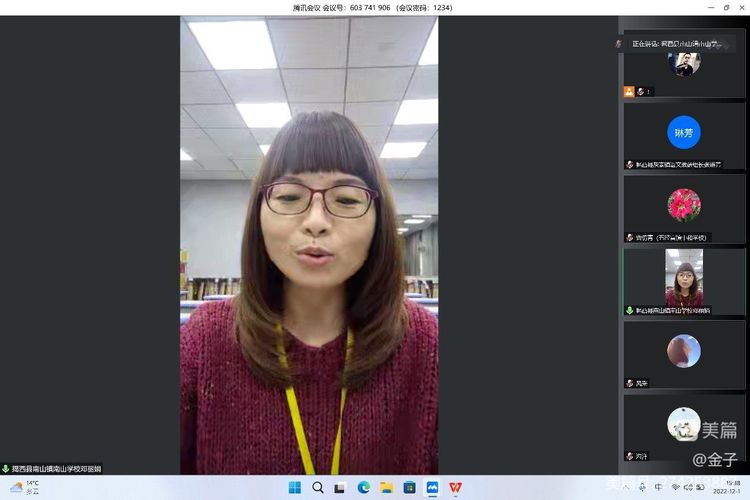Open the weather widget showing 14°C
The height and width of the screenshot is (500, 750).
click(25, 488)
